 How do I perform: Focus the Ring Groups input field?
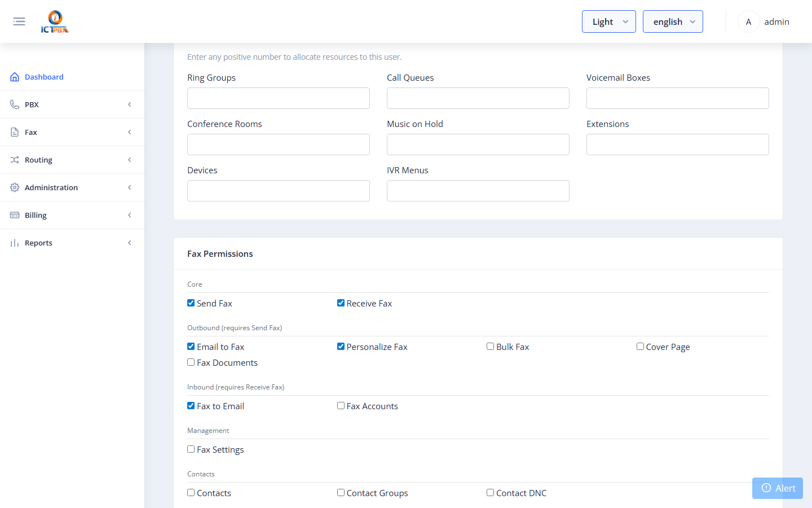[279, 98]
